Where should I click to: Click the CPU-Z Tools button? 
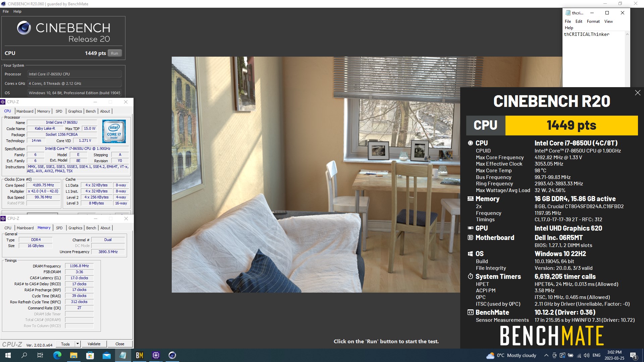[65, 344]
